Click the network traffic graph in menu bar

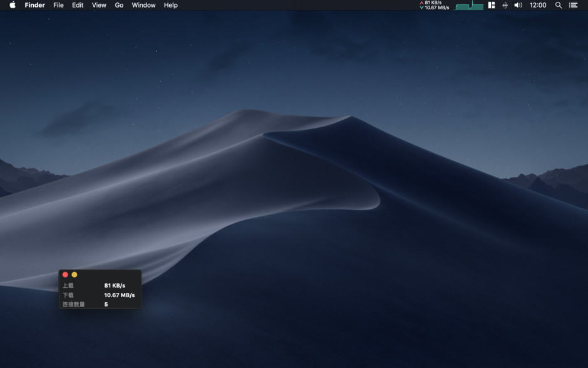pos(469,5)
